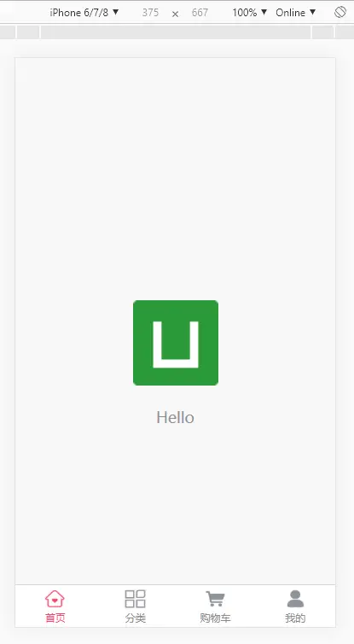Click empty page area above the logo

(x=176, y=177)
